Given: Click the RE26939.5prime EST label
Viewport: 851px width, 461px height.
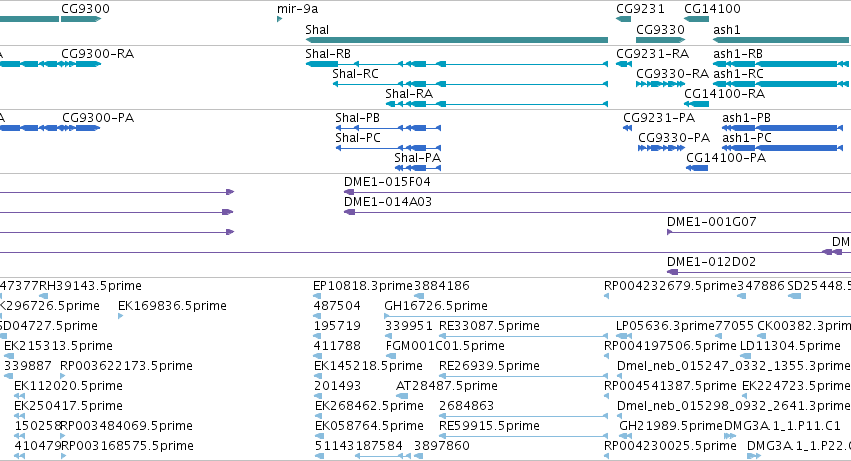Looking at the screenshot, I should (489, 366).
